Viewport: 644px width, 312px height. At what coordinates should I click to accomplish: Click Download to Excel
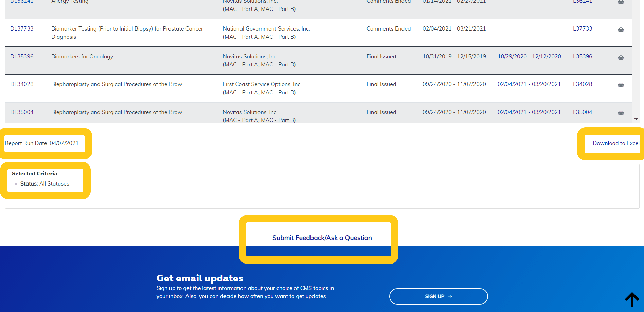coord(616,143)
